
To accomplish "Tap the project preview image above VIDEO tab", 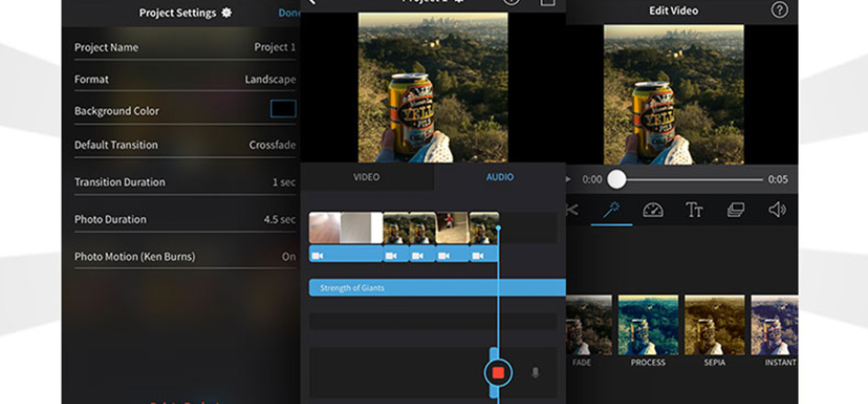I will 433,88.
